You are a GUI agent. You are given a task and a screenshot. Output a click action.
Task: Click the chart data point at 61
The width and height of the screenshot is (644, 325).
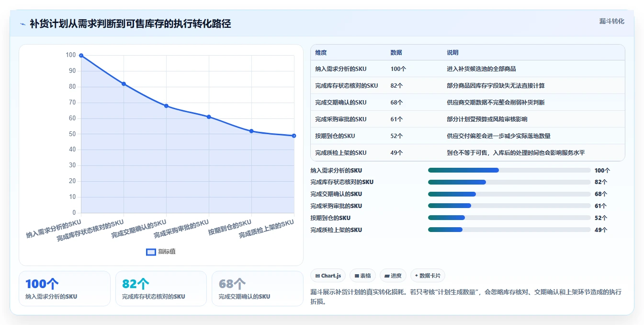tap(209, 117)
